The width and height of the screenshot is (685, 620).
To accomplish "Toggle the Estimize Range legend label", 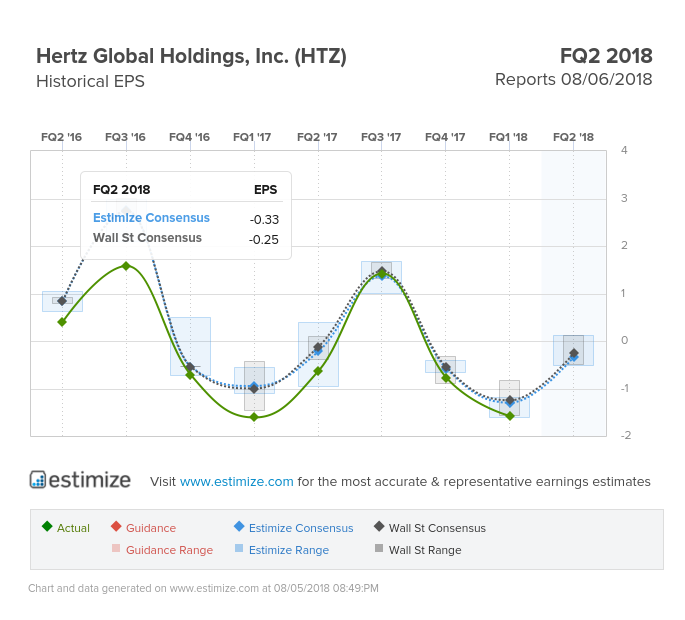I will coord(289,550).
